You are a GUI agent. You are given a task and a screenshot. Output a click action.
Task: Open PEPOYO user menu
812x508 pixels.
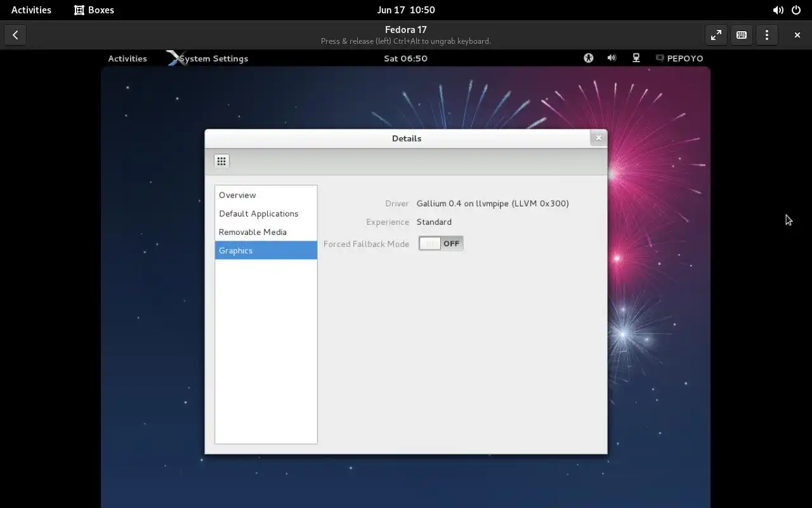point(679,58)
